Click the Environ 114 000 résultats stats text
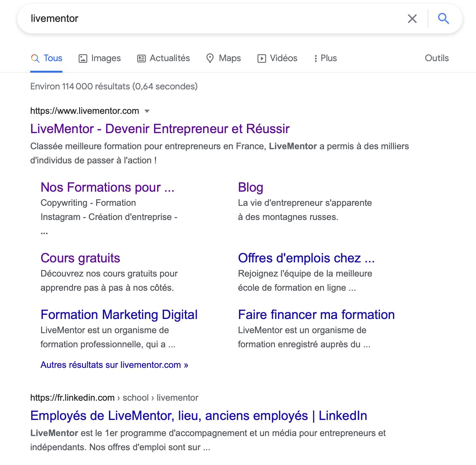 pyautogui.click(x=114, y=87)
